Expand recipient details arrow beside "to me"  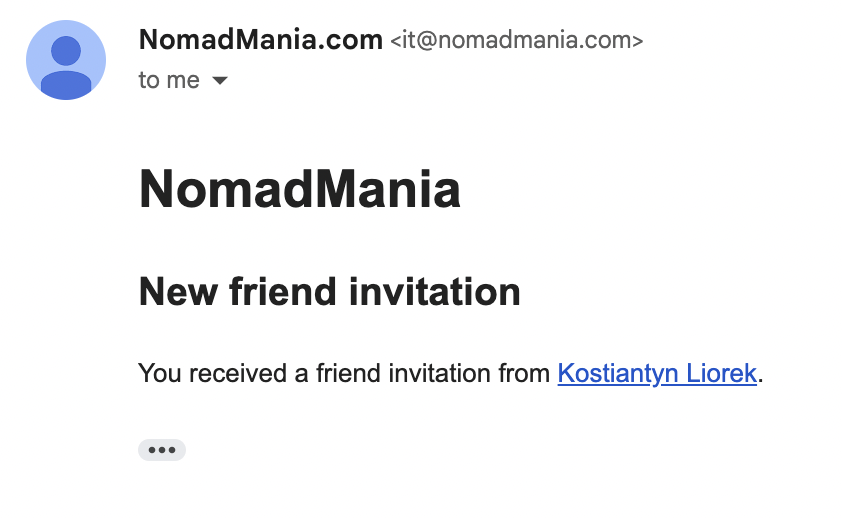[220, 80]
